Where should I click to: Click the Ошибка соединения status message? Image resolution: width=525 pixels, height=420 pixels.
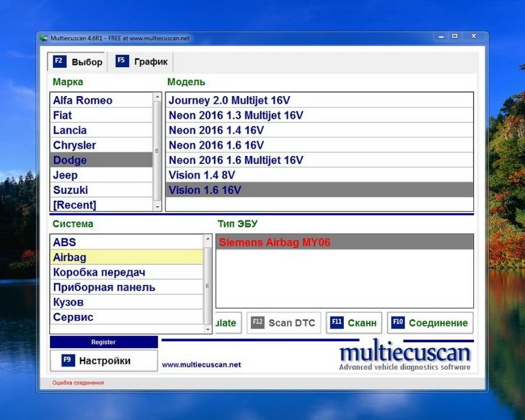point(78,382)
